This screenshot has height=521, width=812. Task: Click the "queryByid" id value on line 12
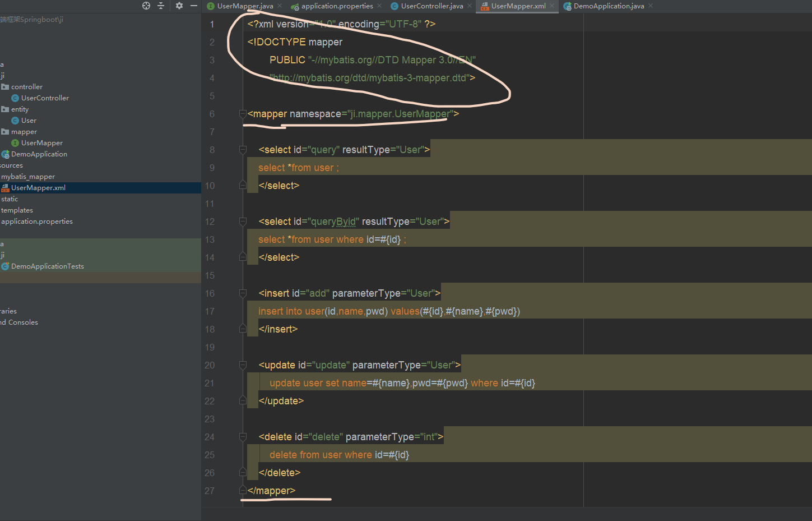[x=334, y=222]
